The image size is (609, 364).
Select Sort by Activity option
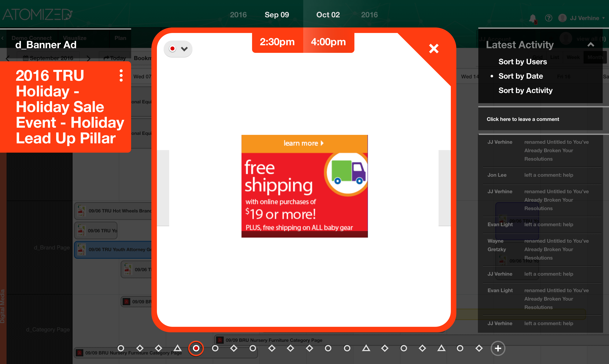coord(525,90)
